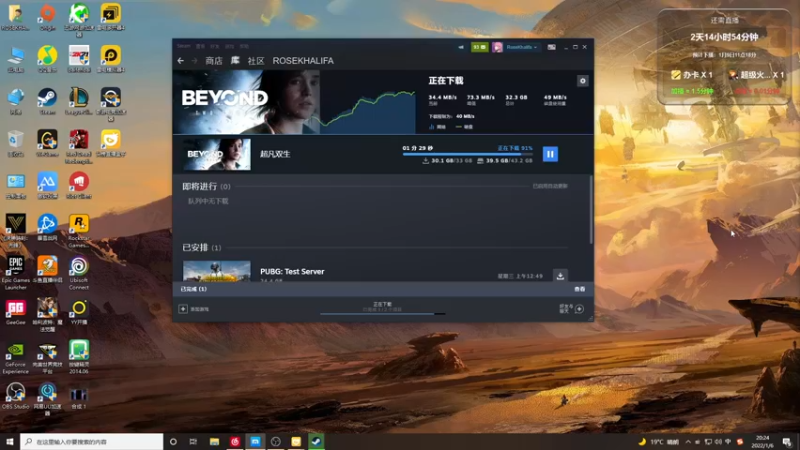Click the bottom 正在下载 download status bar

pyautogui.click(x=383, y=308)
